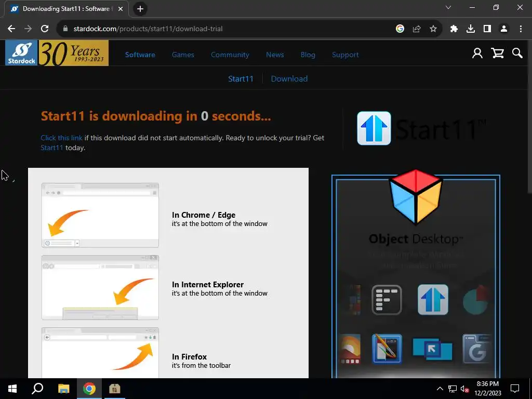This screenshot has width=532, height=399.
Task: Click the Google icon in the address bar
Action: (x=400, y=29)
